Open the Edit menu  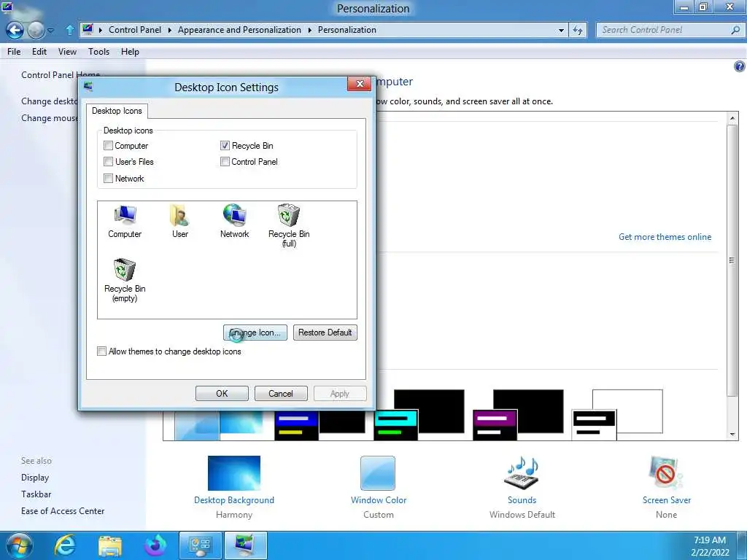pyautogui.click(x=39, y=52)
